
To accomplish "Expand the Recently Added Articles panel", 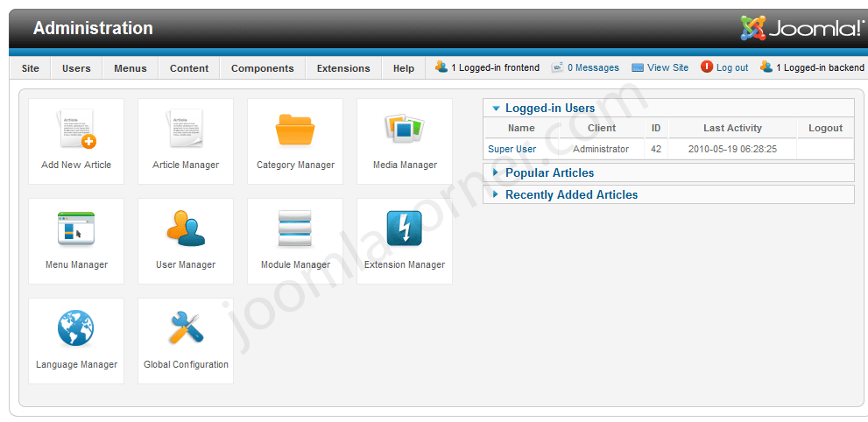I will coord(571,195).
